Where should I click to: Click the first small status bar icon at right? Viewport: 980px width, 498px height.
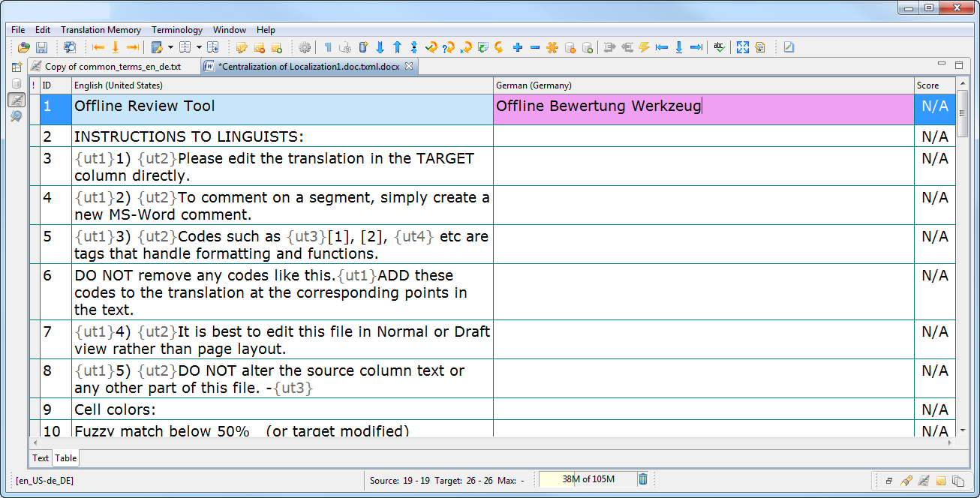889,481
